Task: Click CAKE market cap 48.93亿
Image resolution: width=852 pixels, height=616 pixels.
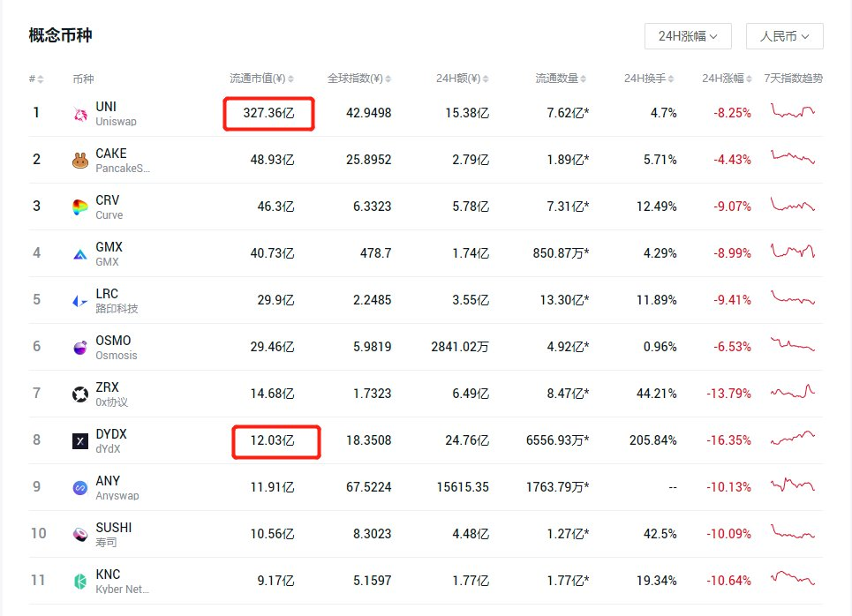Action: [x=272, y=160]
